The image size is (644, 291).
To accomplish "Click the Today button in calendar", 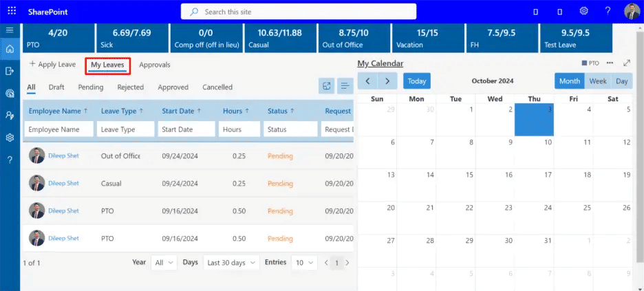I will coord(416,81).
